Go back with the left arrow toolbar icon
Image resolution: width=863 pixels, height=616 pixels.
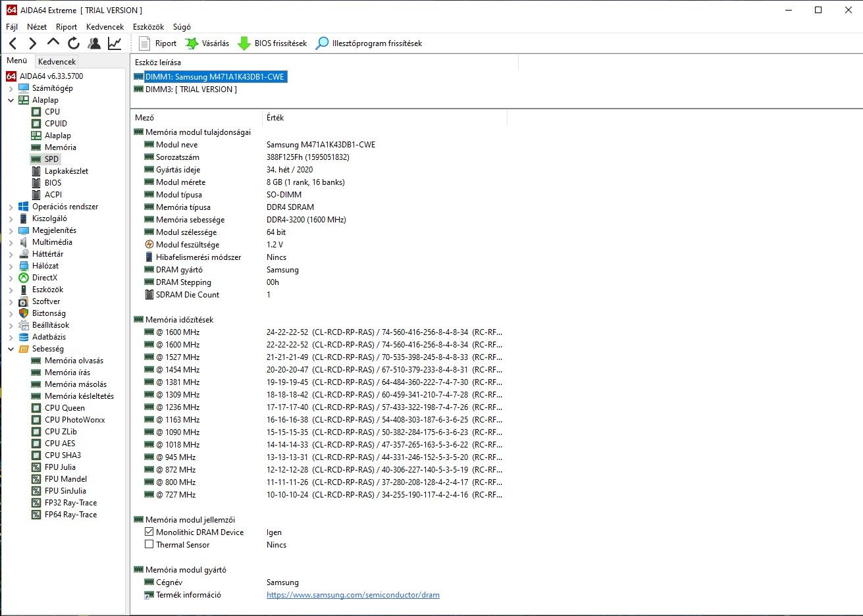[13, 43]
